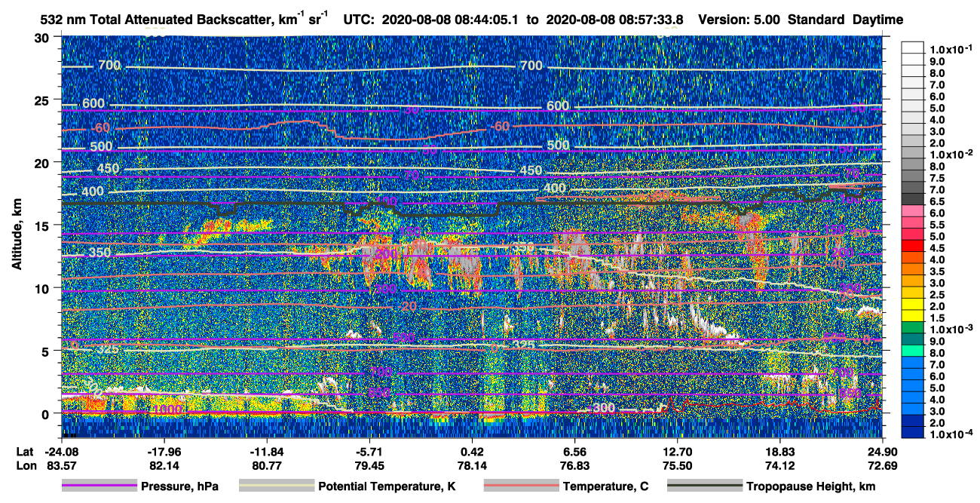Click the latitude value '-5.71'
This screenshot has width=980, height=503.
[x=369, y=452]
